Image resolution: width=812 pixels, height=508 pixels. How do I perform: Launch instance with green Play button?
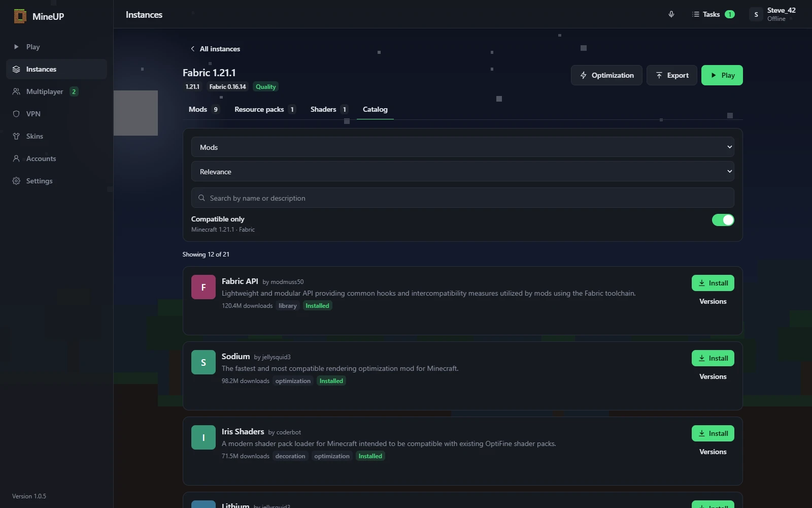pyautogui.click(x=722, y=75)
